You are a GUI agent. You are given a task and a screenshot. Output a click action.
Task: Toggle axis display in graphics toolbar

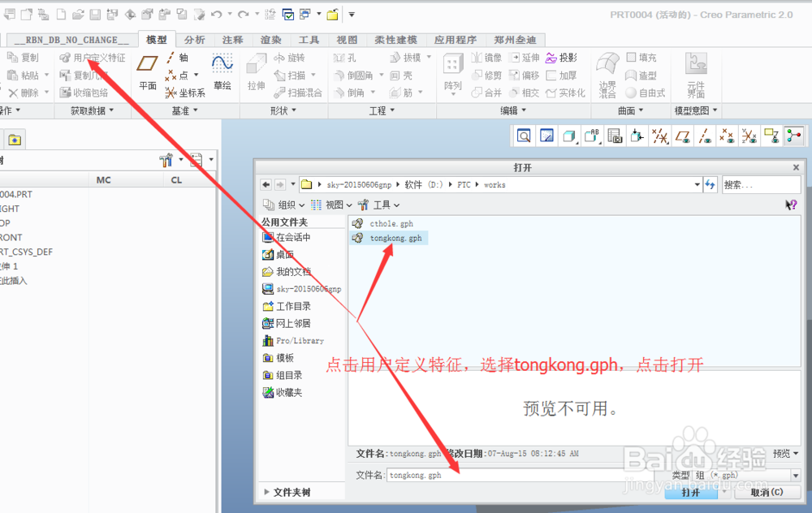click(705, 136)
